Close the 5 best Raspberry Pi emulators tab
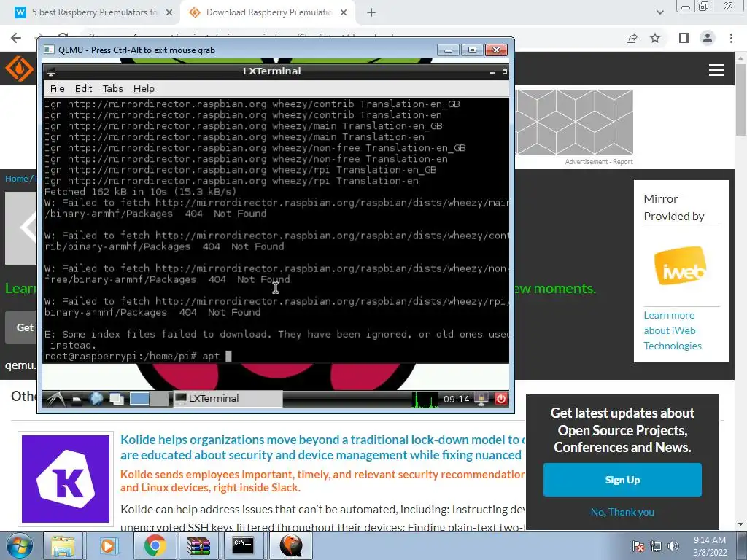747x560 pixels. tap(169, 13)
